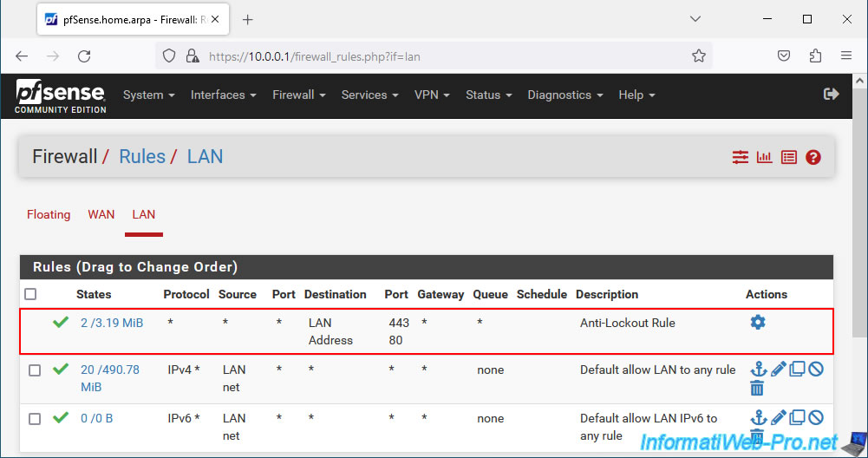The width and height of the screenshot is (868, 458).
Task: Bookmark this page with the star
Action: pyautogui.click(x=699, y=56)
